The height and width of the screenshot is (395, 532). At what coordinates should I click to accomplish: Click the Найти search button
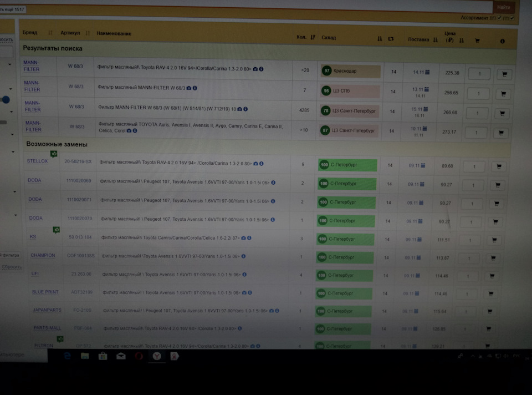click(x=504, y=7)
